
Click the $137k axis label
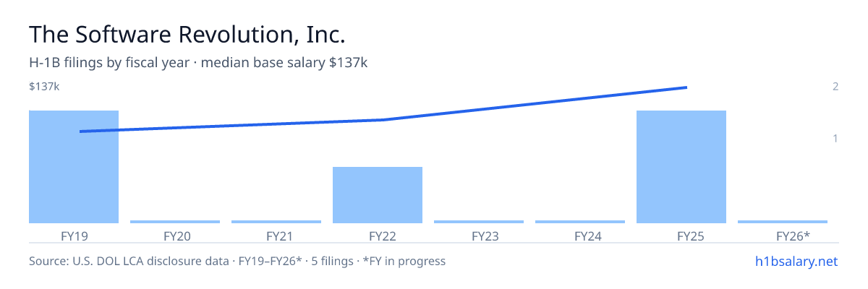click(x=44, y=87)
